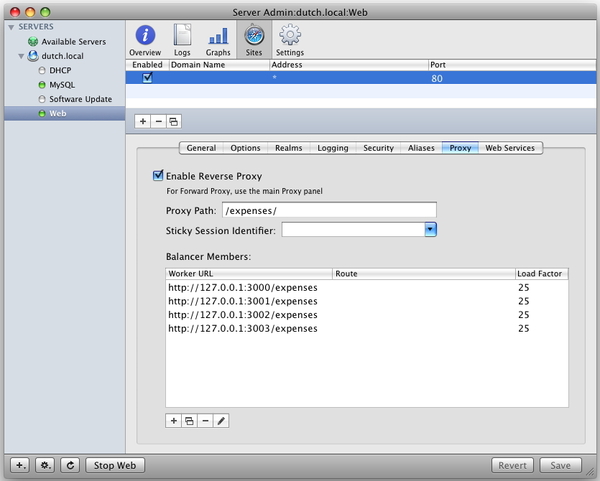Toggle the Enable Reverse Proxy checkbox
Image resolution: width=600 pixels, height=481 pixels.
pos(158,176)
